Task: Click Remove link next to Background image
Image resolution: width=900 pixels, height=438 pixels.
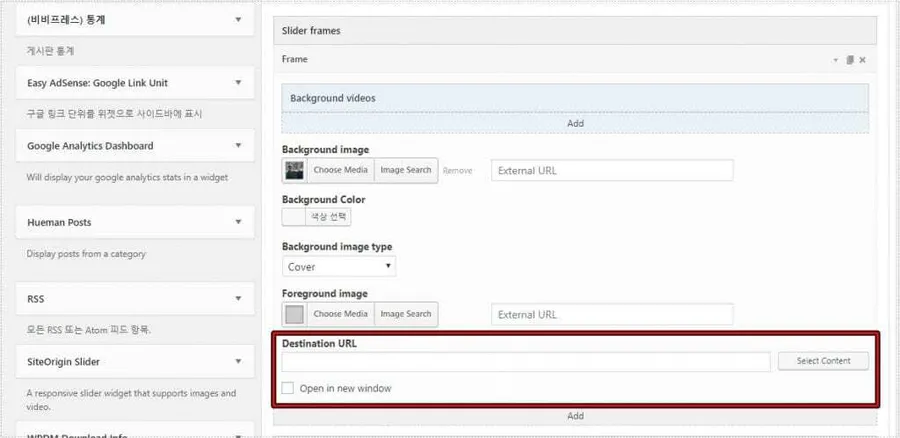Action: coord(457,171)
